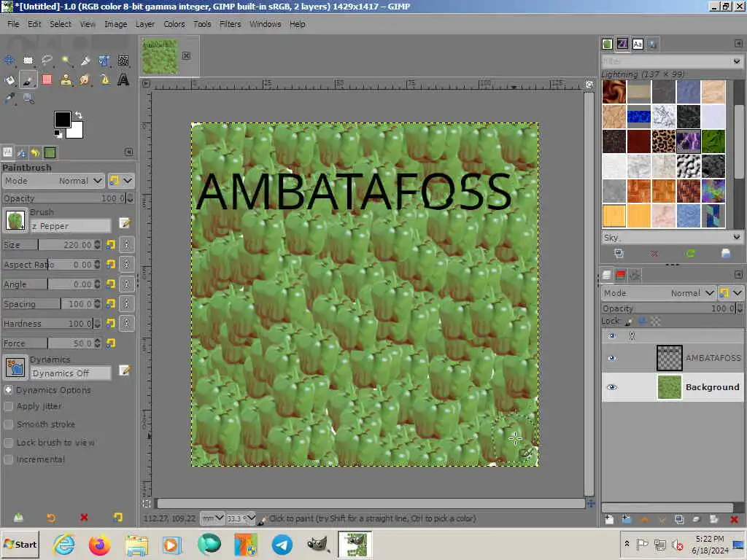Switch to the Fonts tab

[638, 44]
